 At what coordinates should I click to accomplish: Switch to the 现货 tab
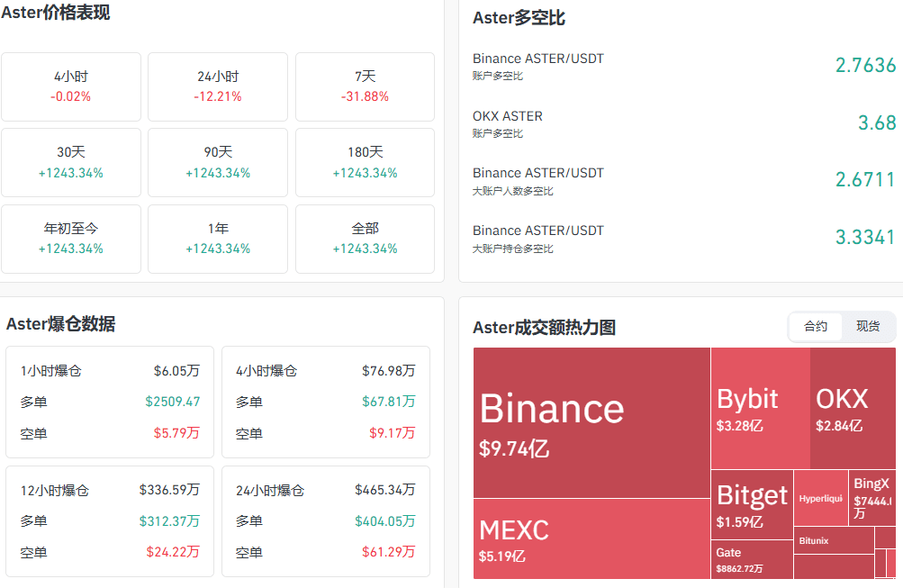(868, 327)
